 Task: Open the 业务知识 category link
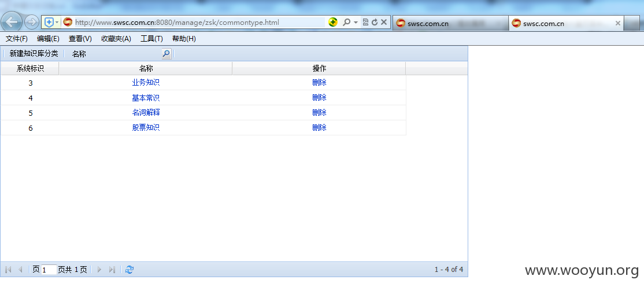pyautogui.click(x=146, y=83)
